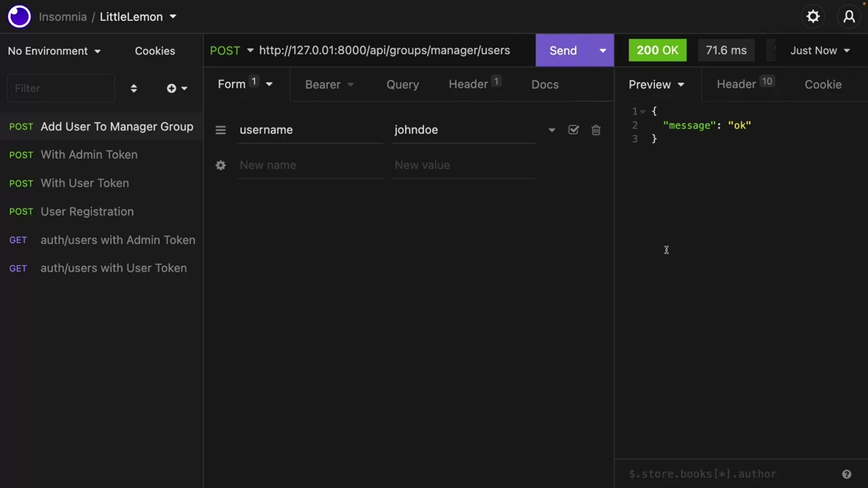
Task: Click the Insomnia logo icon
Action: (19, 17)
